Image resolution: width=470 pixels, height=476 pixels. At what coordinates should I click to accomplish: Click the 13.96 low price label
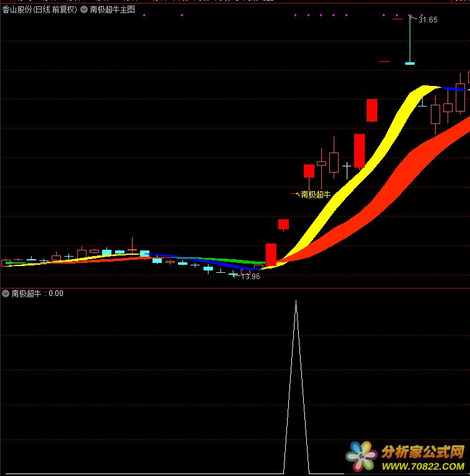250,276
